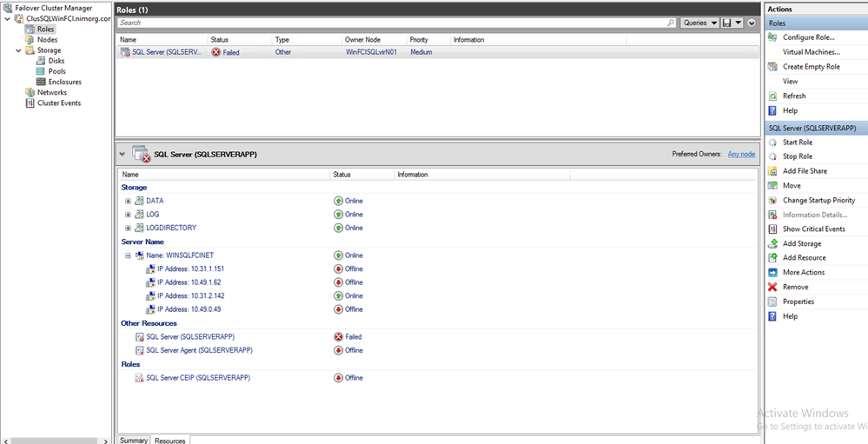Open Configure Role action
Viewport: 868px width, 444px height.
click(x=808, y=37)
